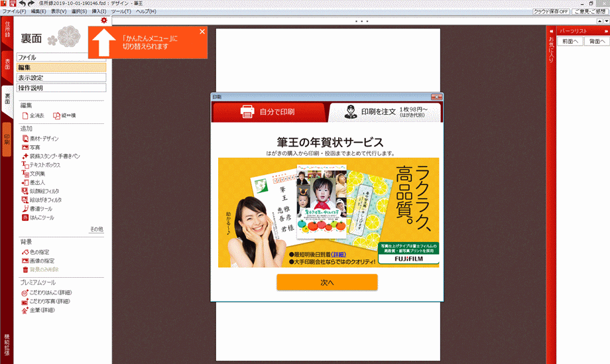Screen dimensions: 610x364
Task: Open 装飾スタンプ・手書きペン tool
Action: coord(51,156)
